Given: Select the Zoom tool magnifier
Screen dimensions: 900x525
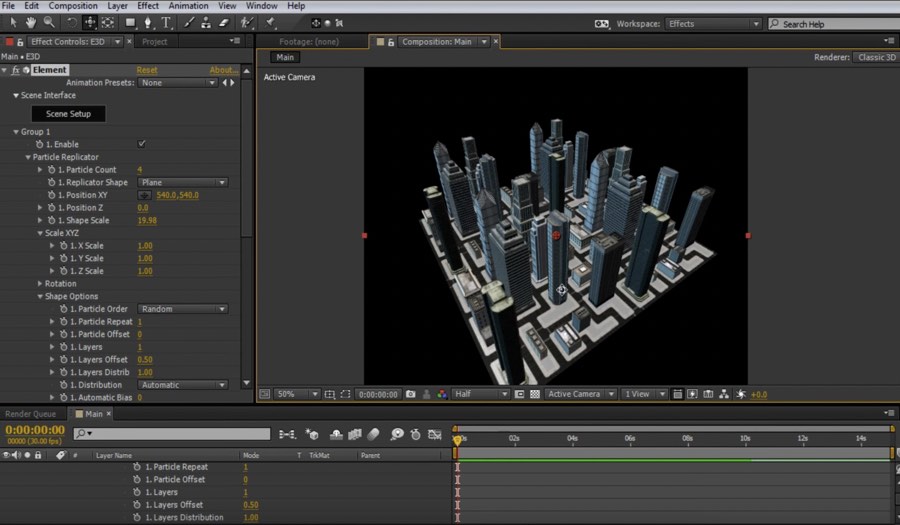Looking at the screenshot, I should [49, 22].
